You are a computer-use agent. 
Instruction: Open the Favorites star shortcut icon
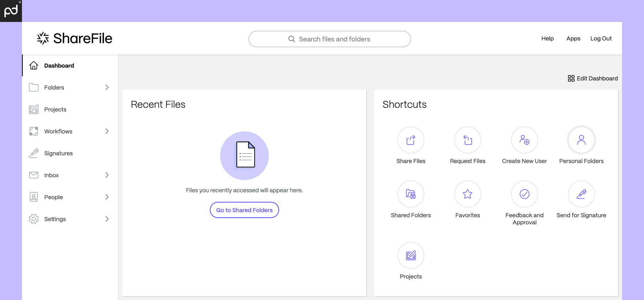click(468, 194)
